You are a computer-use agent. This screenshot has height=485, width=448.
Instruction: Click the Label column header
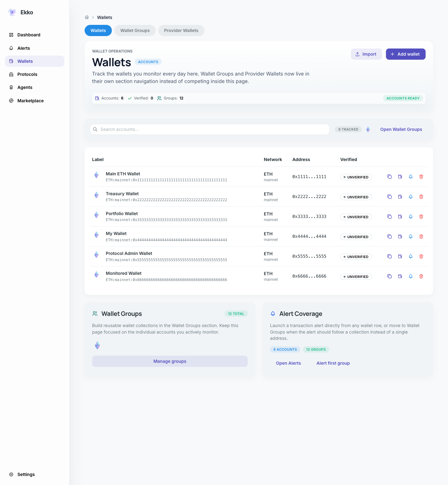pos(98,159)
